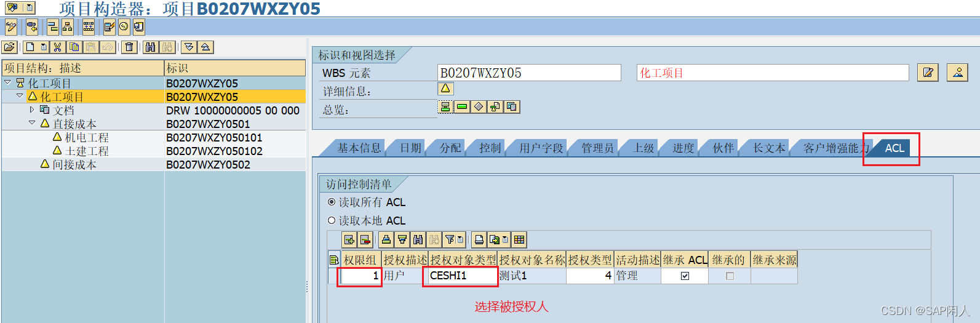
Task: Toggle the 继承的 checkbox in row 1
Action: click(x=730, y=276)
